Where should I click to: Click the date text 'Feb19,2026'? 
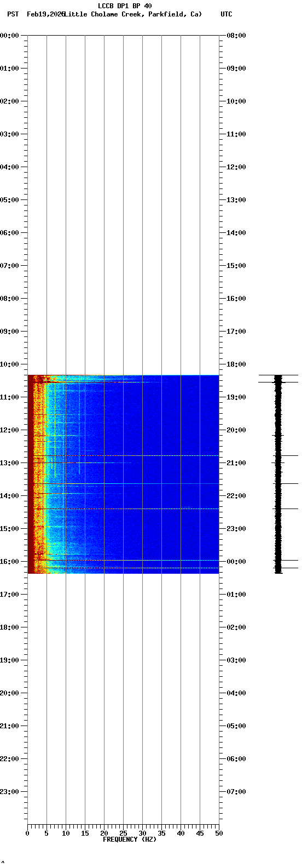[45, 14]
